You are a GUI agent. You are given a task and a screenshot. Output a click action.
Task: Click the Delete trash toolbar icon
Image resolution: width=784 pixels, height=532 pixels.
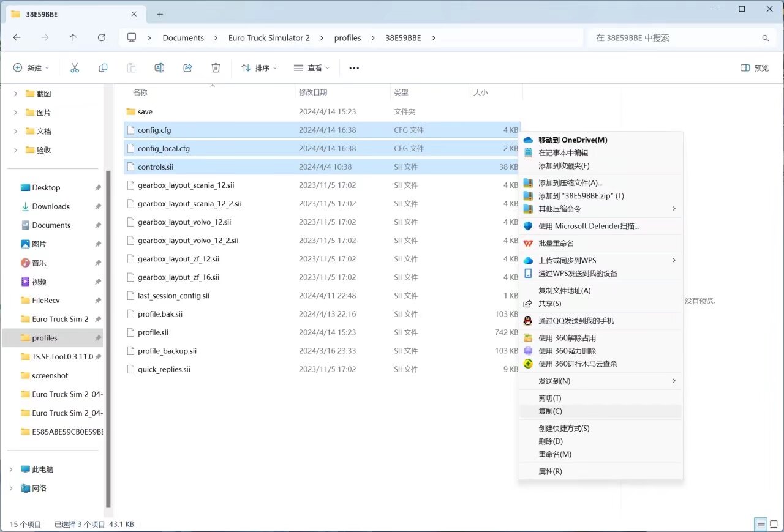click(x=216, y=68)
